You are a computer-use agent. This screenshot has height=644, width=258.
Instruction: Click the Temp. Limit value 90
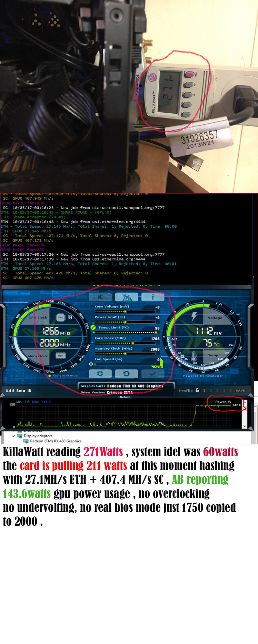pyautogui.click(x=157, y=328)
